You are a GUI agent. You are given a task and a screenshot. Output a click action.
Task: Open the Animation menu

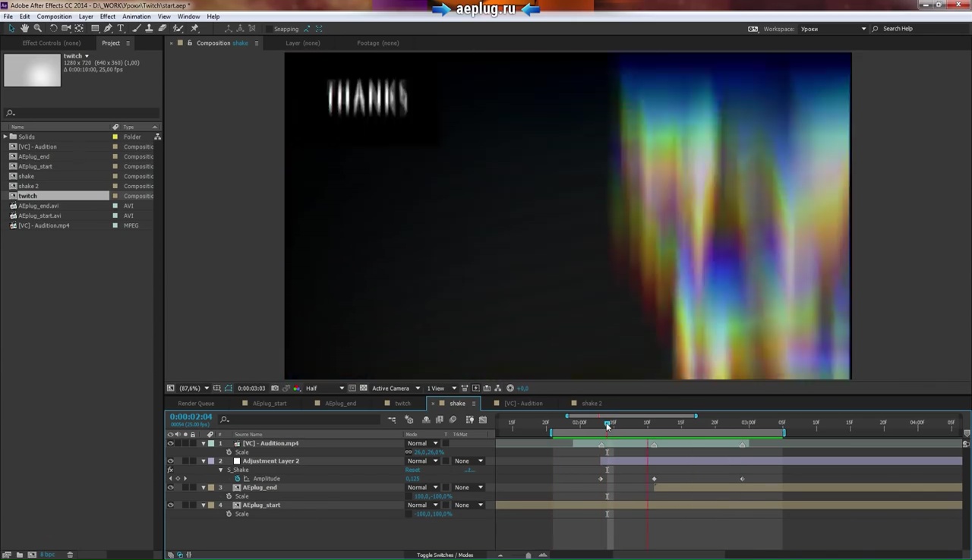tap(136, 17)
